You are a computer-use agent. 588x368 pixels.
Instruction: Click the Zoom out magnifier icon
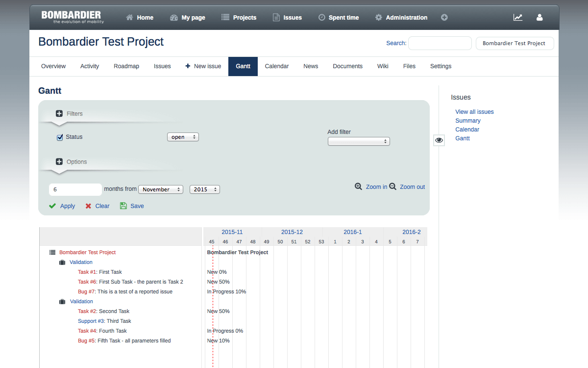point(392,186)
